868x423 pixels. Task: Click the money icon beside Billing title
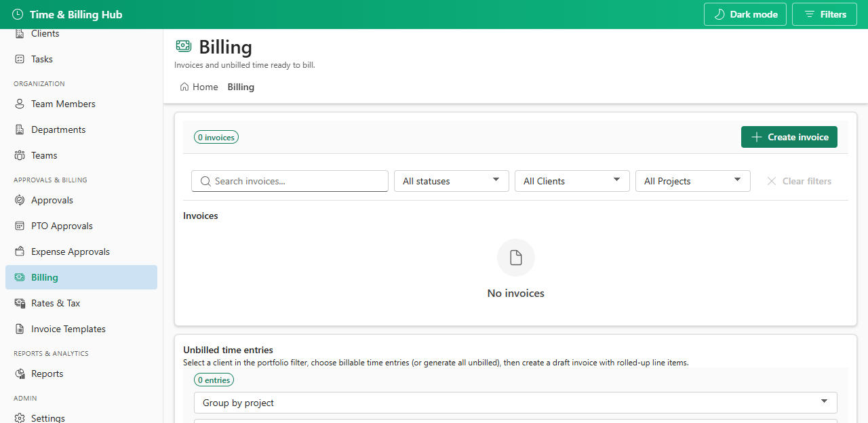183,46
